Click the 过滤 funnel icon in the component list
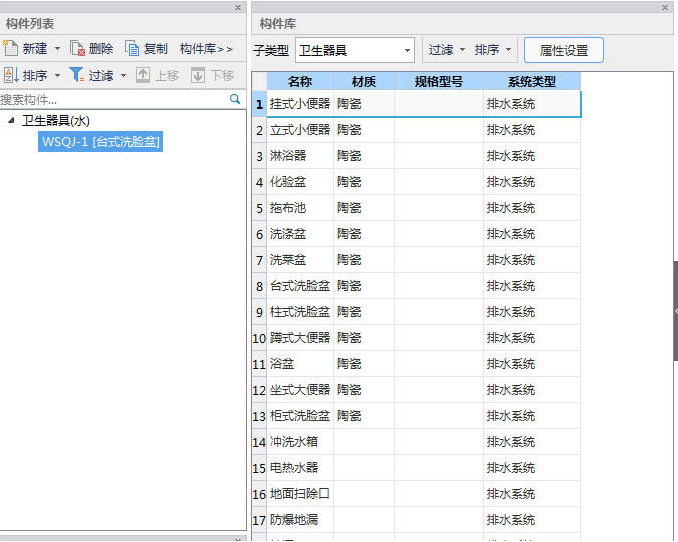This screenshot has height=542, width=678. click(76, 75)
